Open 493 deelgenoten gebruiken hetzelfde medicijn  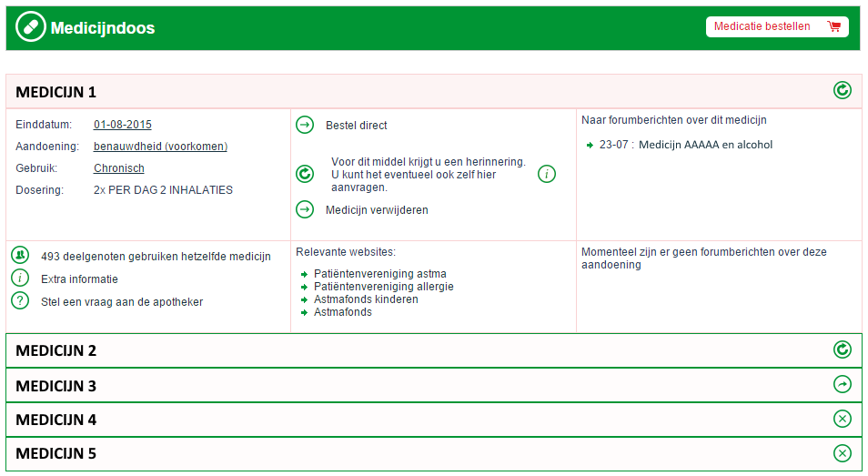pyautogui.click(x=156, y=257)
